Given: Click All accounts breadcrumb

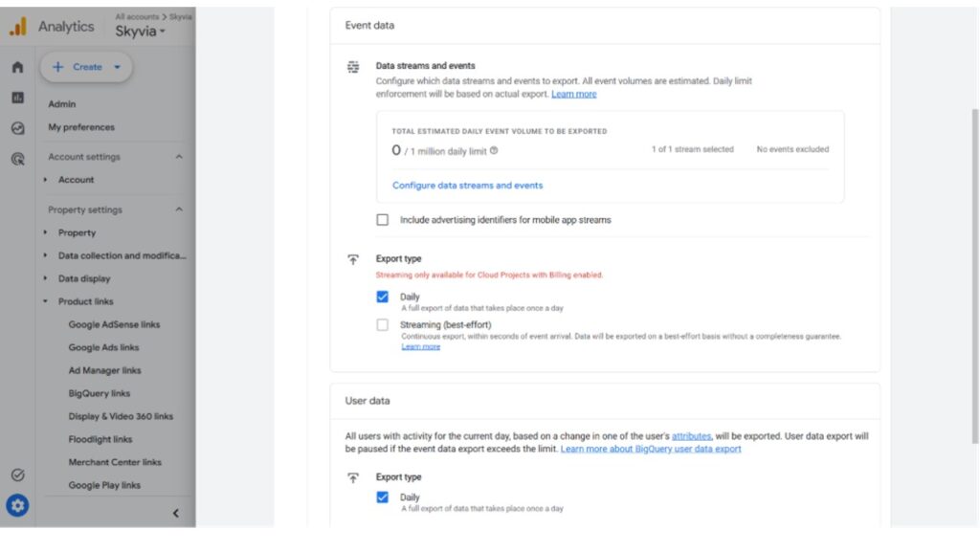Looking at the screenshot, I should [x=137, y=17].
